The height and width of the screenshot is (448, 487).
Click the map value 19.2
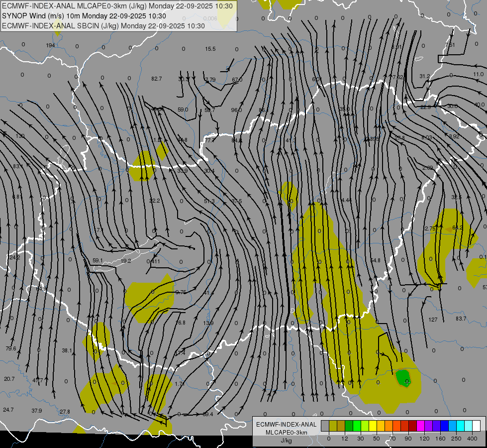click(126, 261)
